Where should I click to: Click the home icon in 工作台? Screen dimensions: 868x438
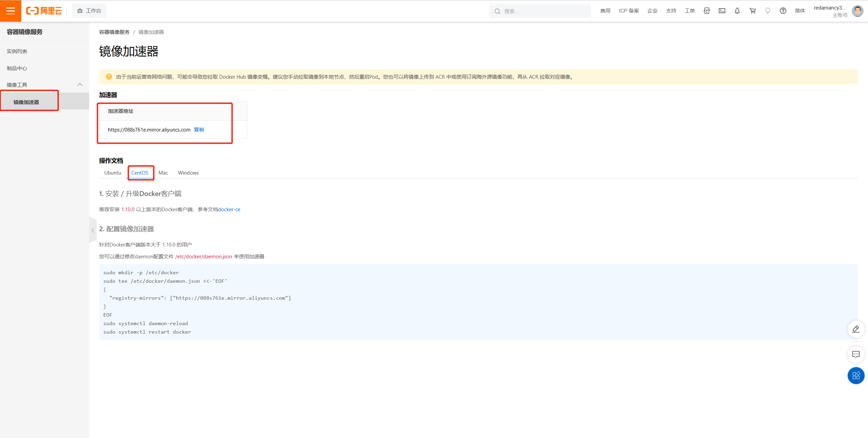pyautogui.click(x=80, y=11)
